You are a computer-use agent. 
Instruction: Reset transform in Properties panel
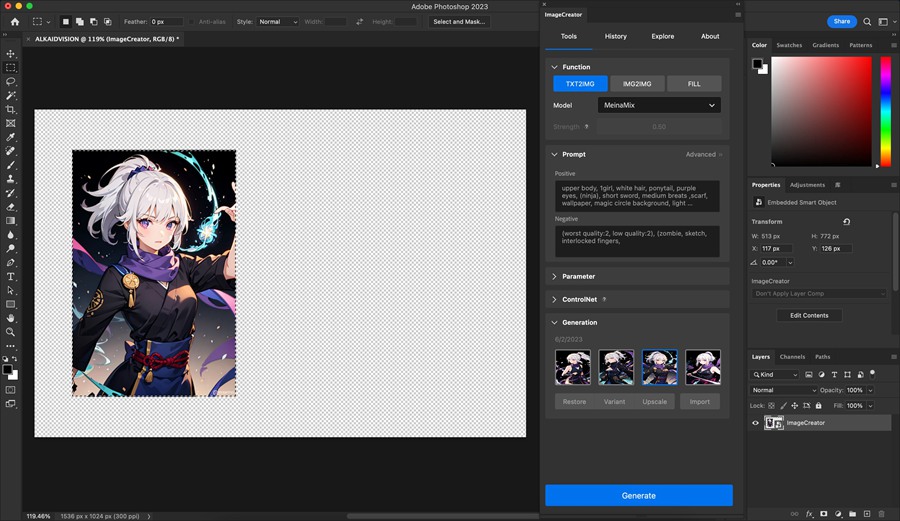(x=846, y=221)
